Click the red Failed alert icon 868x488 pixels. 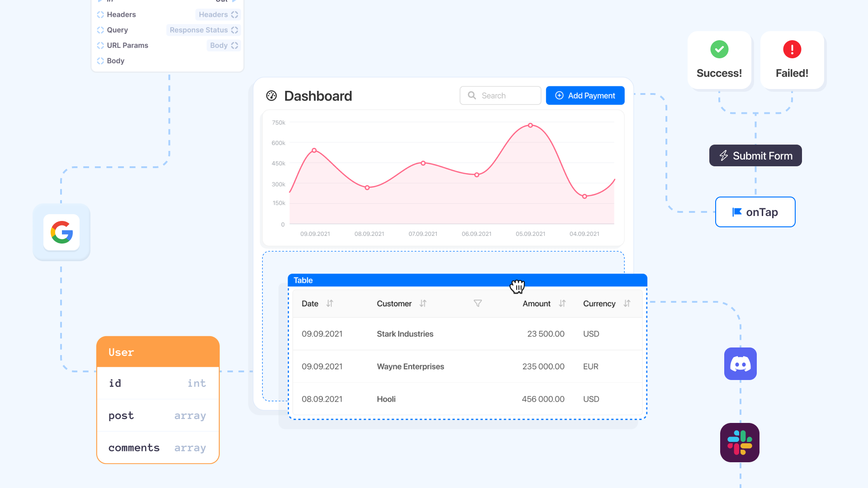point(792,49)
